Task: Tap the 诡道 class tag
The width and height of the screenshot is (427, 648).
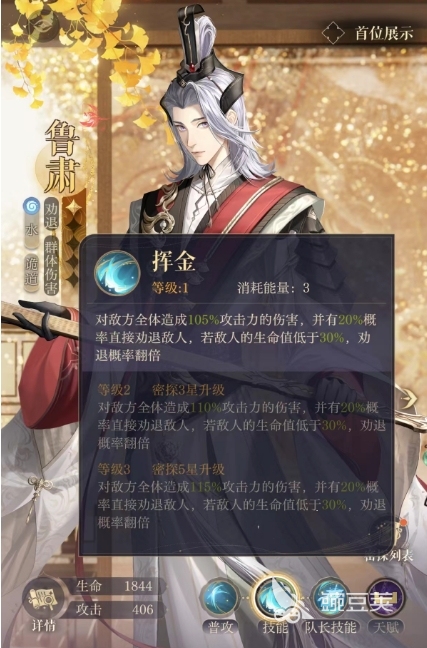Action: (32, 272)
